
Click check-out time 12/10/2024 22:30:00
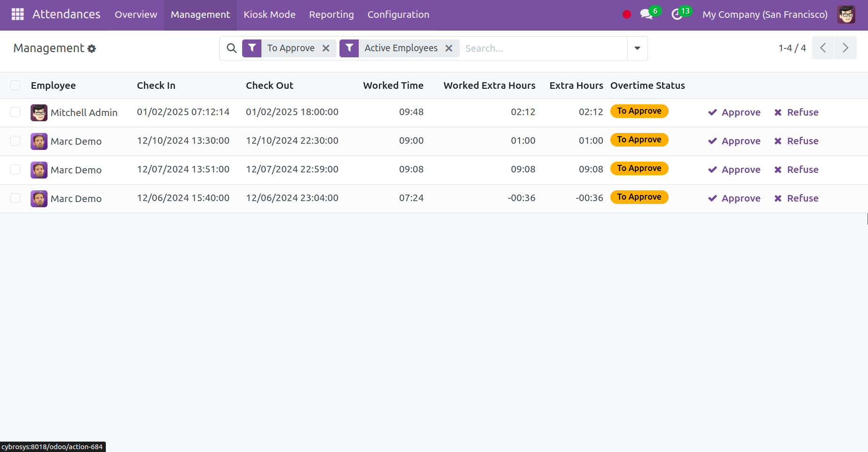pyautogui.click(x=292, y=140)
